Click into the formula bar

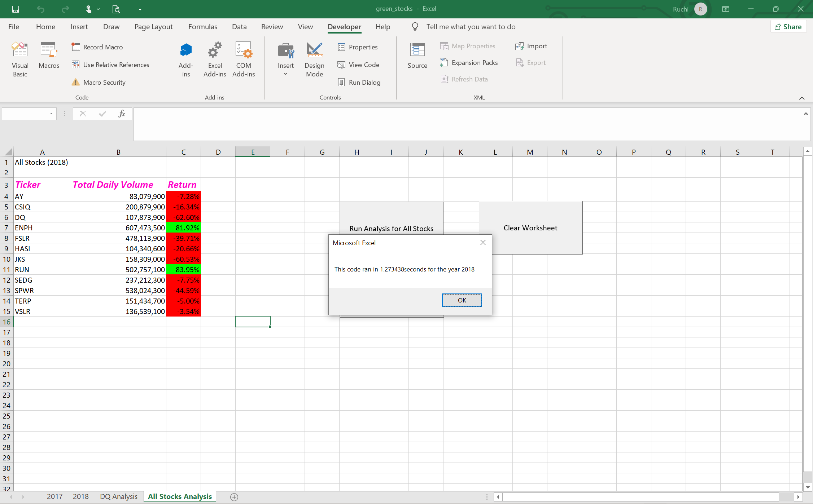pyautogui.click(x=467, y=124)
